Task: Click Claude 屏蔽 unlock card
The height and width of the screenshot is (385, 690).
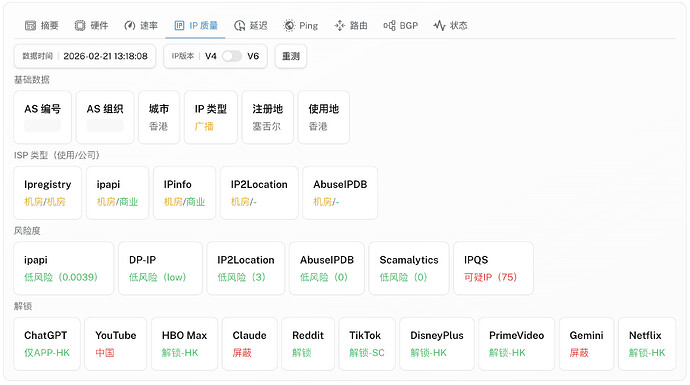Action: 250,344
